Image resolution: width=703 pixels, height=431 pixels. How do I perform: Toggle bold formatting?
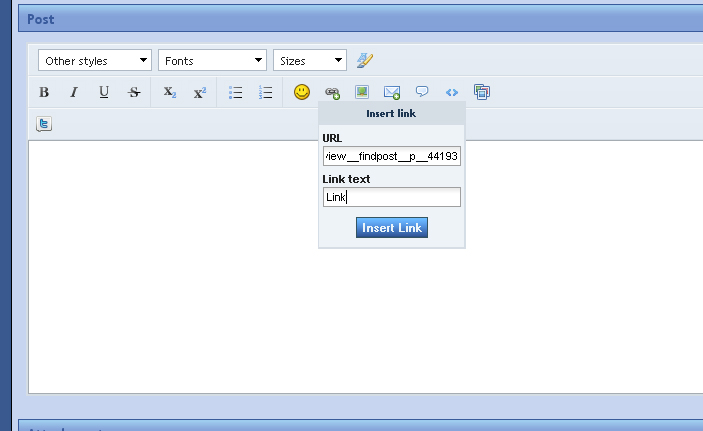(x=44, y=92)
